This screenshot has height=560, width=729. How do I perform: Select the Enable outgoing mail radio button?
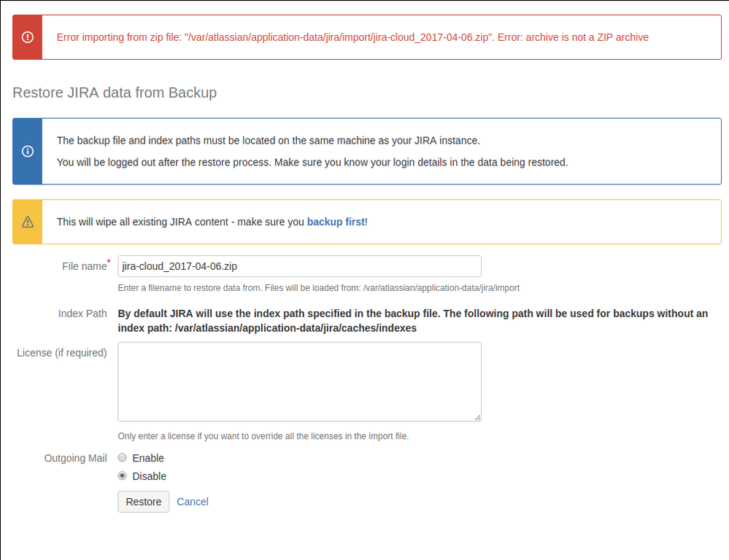pos(123,458)
